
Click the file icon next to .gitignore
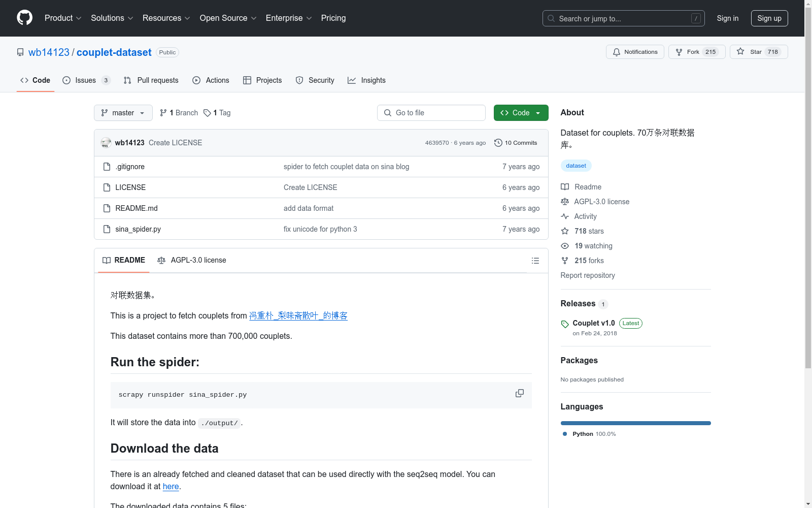point(107,167)
